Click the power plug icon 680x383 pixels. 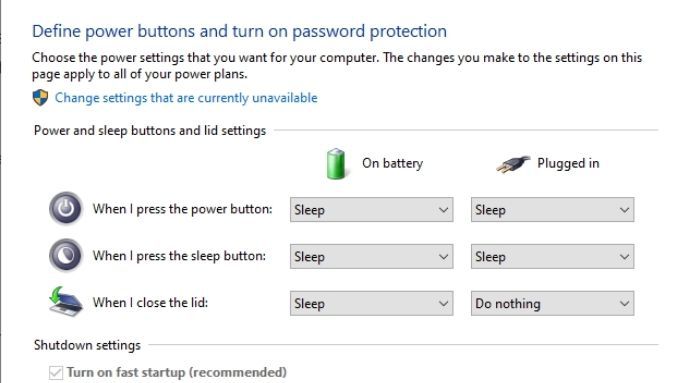513,164
